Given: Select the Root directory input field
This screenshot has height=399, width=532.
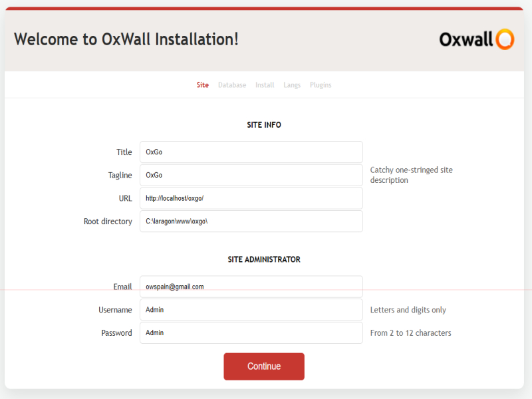Looking at the screenshot, I should point(251,221).
